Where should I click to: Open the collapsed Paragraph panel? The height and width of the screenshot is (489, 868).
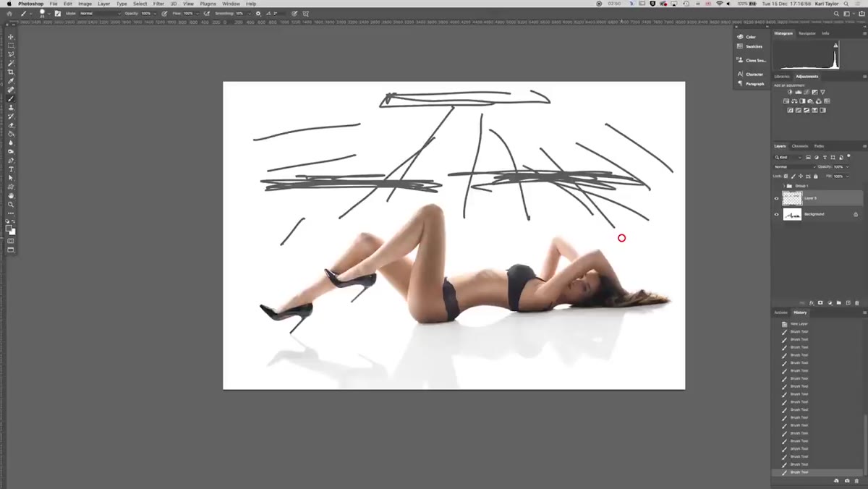[x=750, y=83]
